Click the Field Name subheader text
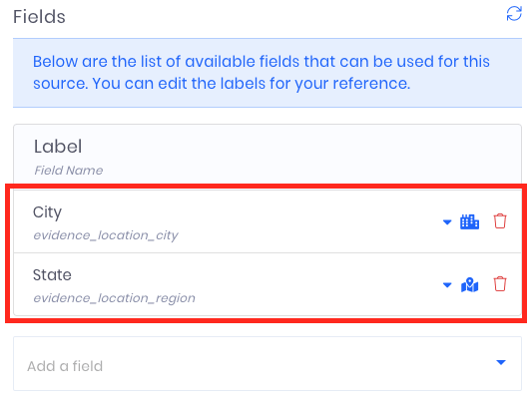Image resolution: width=532 pixels, height=405 pixels. coord(69,171)
